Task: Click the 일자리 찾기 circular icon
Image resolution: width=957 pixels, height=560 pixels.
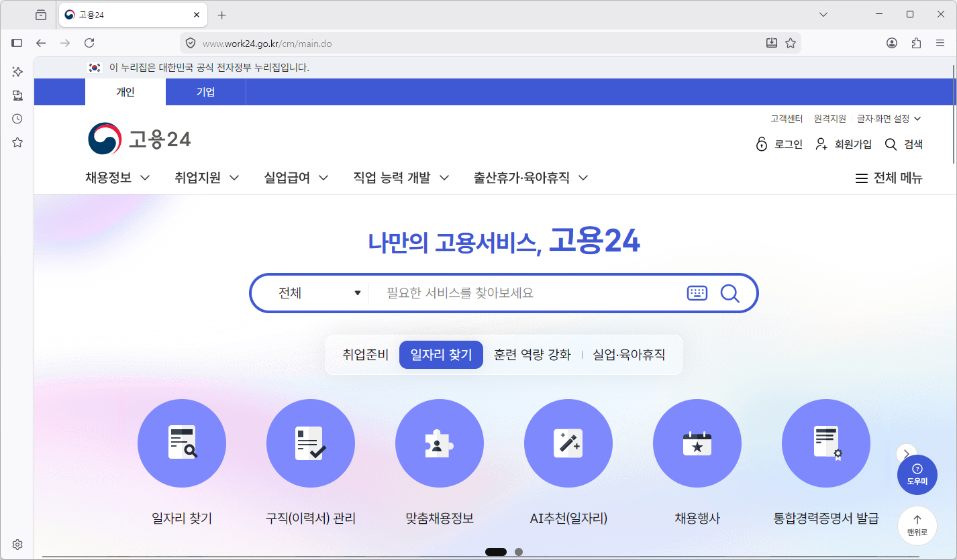Action: coord(182,443)
